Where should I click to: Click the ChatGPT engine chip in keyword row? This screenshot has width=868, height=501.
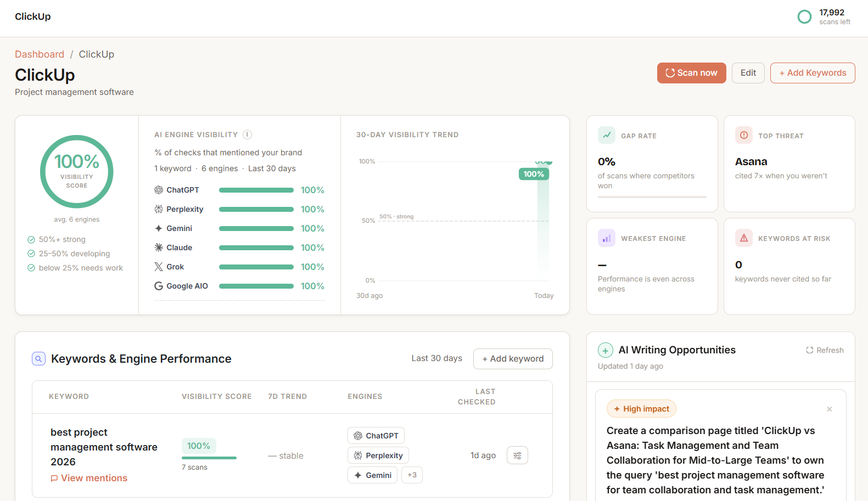[x=376, y=436]
